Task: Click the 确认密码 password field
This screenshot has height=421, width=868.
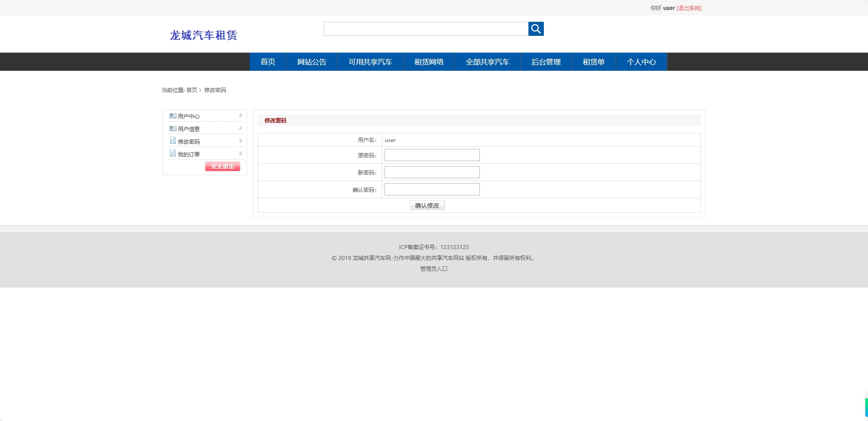Action: coord(431,189)
